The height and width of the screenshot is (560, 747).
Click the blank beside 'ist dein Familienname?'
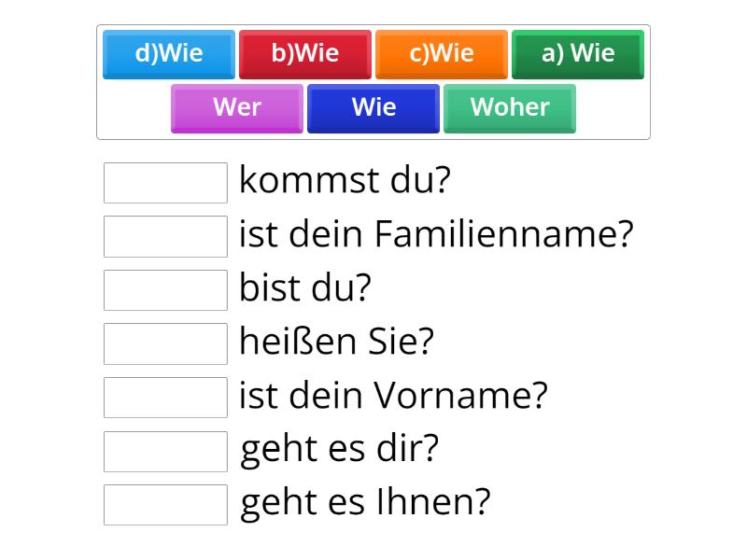tap(165, 236)
